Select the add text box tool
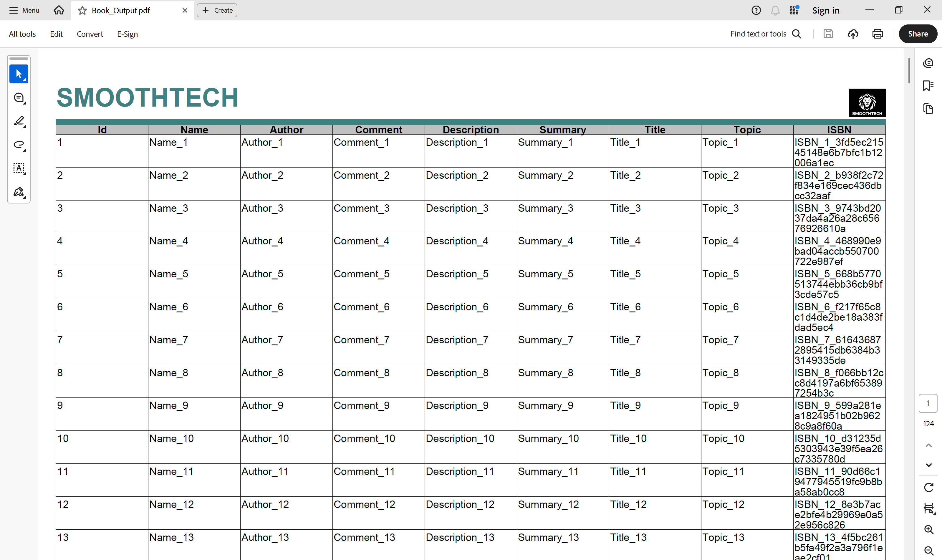The image size is (942, 560). (x=19, y=169)
